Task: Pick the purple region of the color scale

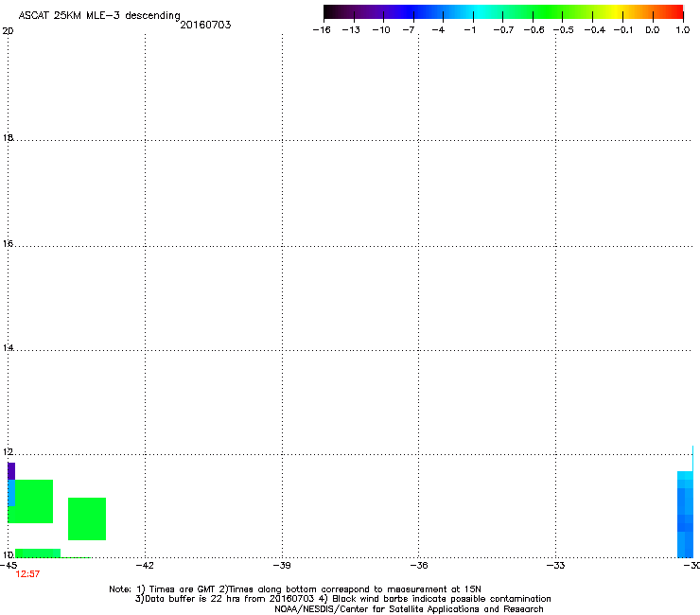Action: click(x=375, y=12)
